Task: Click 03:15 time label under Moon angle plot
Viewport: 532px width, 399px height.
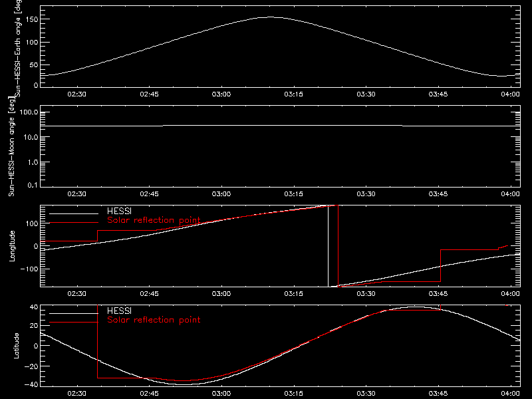Action: tap(293, 194)
